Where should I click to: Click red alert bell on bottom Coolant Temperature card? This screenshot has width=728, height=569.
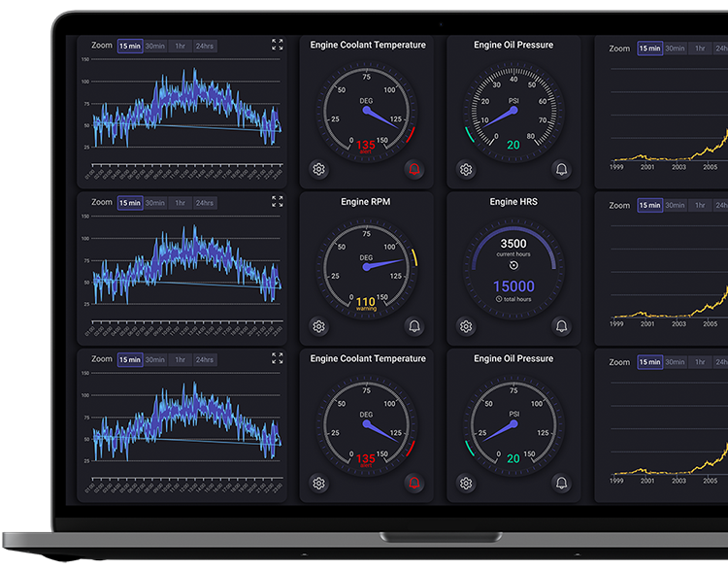click(414, 484)
